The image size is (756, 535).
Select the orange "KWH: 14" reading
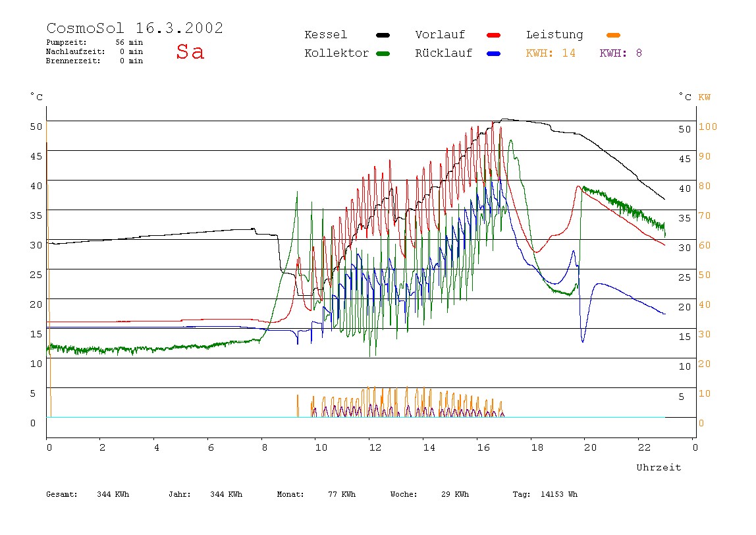[x=551, y=53]
